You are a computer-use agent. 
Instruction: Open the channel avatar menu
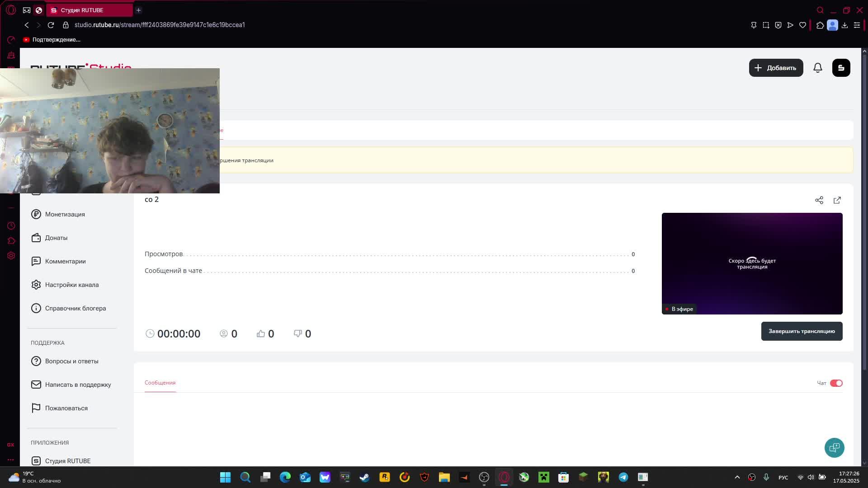pyautogui.click(x=841, y=68)
